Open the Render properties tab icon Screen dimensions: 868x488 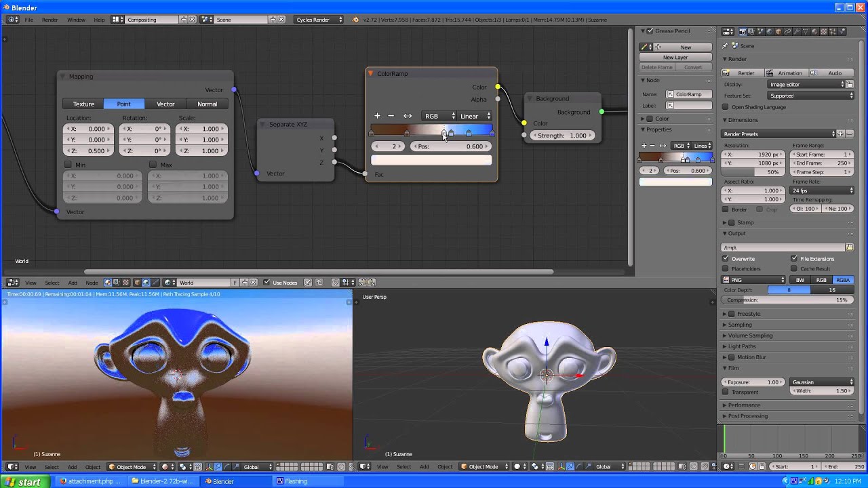point(743,32)
